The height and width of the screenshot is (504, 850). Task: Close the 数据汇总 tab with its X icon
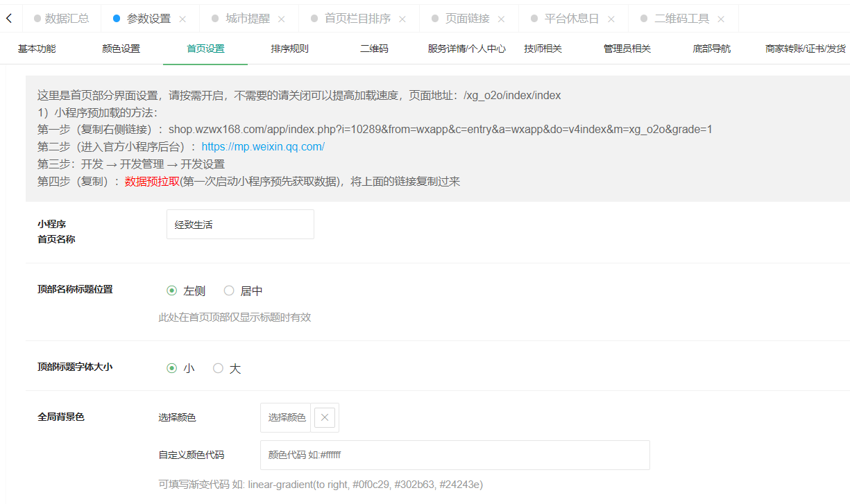91,19
